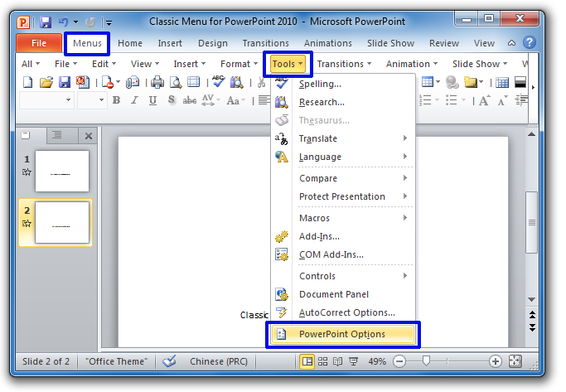566x392 pixels.
Task: Click the Save icon in classic toolbar
Action: (65, 82)
